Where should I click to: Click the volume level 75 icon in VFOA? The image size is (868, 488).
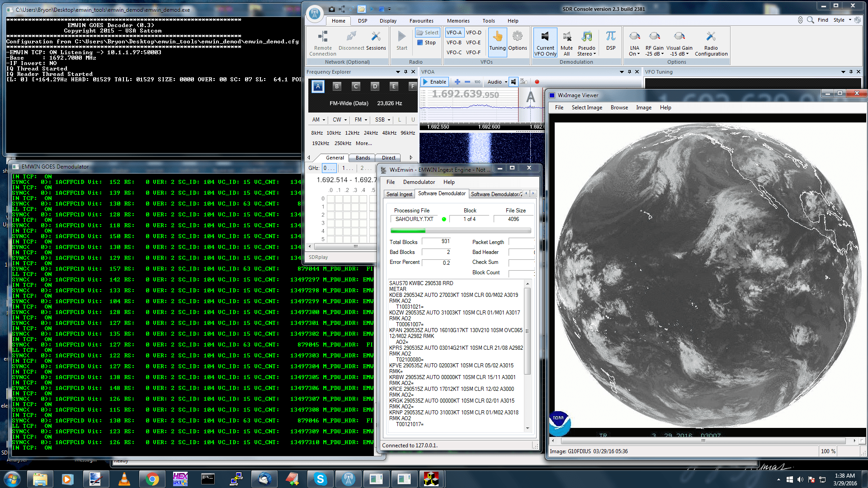click(523, 81)
